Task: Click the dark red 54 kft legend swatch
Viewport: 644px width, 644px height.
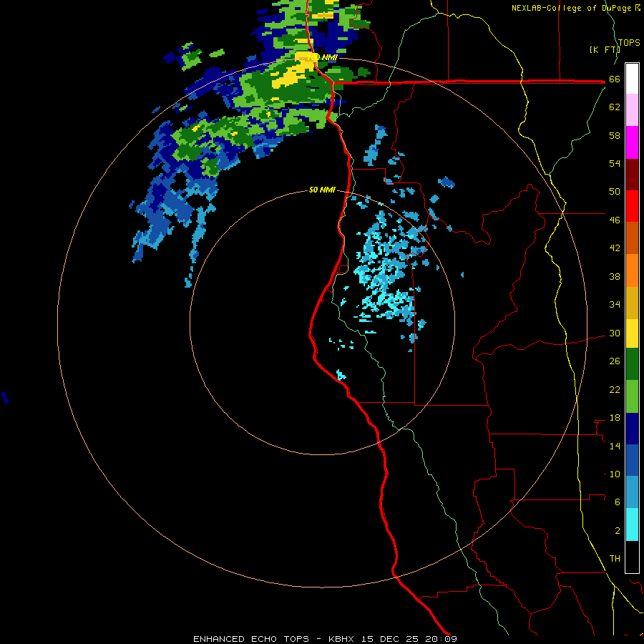Action: tap(632, 175)
